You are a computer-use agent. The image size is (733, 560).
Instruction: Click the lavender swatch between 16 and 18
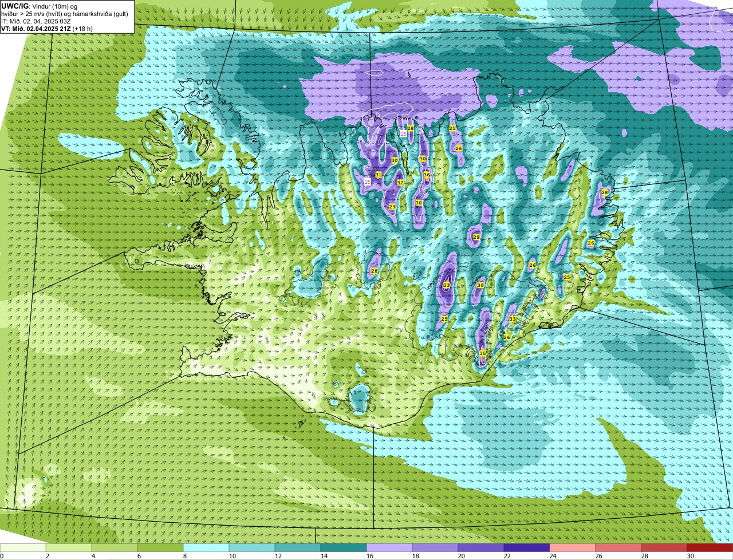click(x=389, y=547)
